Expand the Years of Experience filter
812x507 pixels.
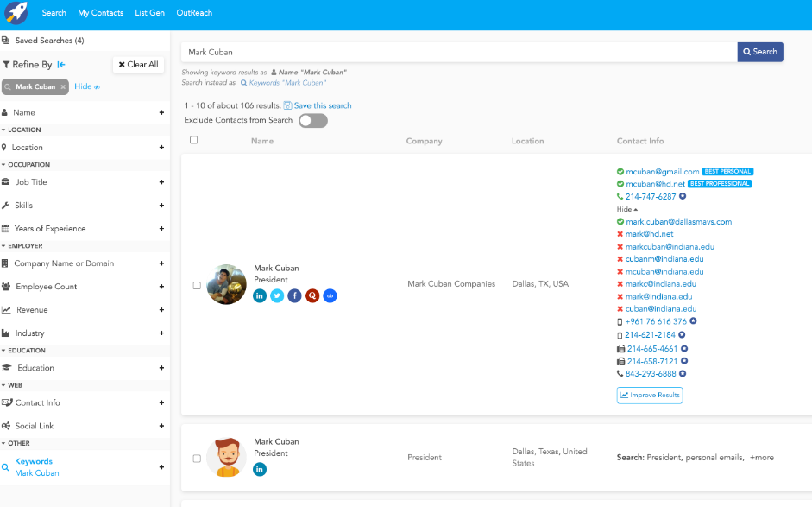tap(161, 229)
